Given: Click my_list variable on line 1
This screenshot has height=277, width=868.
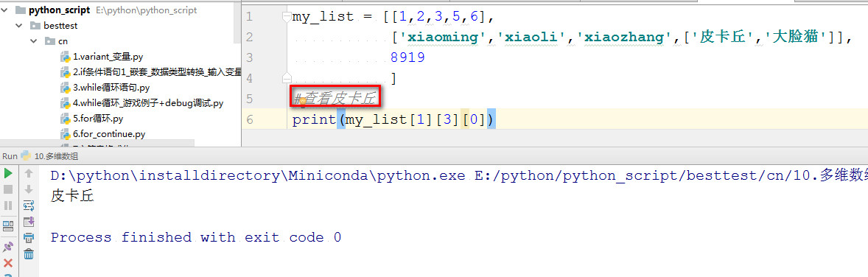Looking at the screenshot, I should (323, 17).
